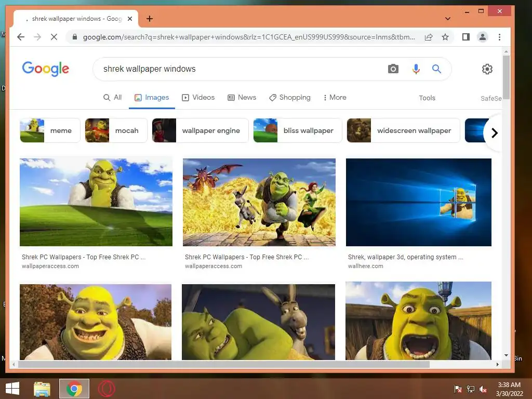Click the horizontal scrollbar right arrow
532x399 pixels.
497,364
